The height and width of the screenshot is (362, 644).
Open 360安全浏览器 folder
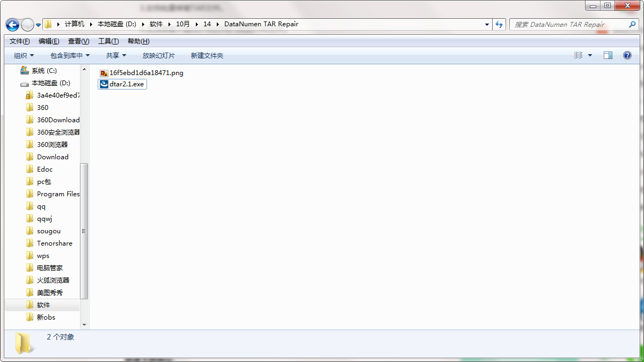pyautogui.click(x=53, y=132)
